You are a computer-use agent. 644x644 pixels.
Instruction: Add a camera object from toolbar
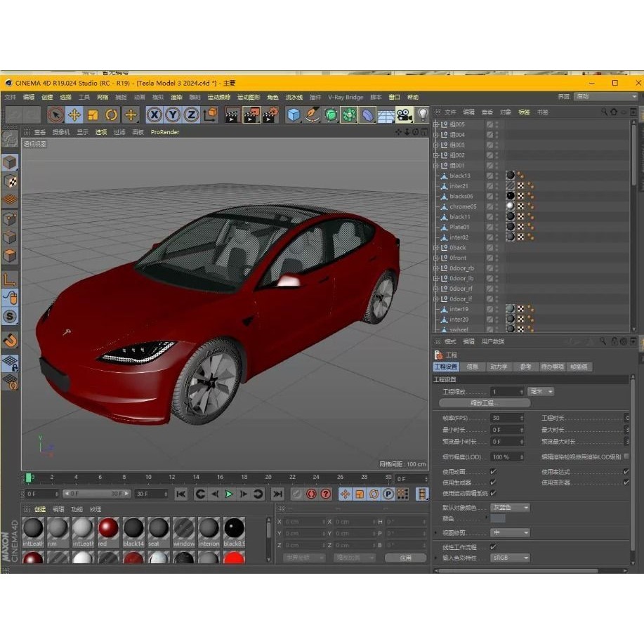404,115
